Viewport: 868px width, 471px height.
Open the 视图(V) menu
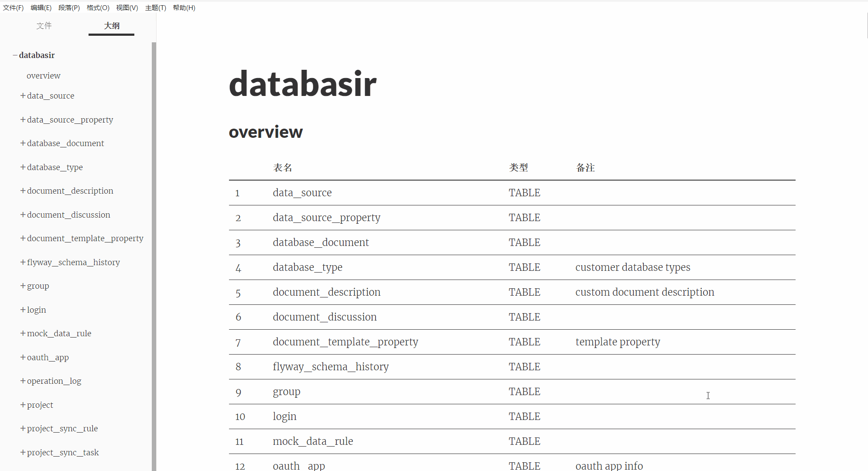(x=126, y=7)
